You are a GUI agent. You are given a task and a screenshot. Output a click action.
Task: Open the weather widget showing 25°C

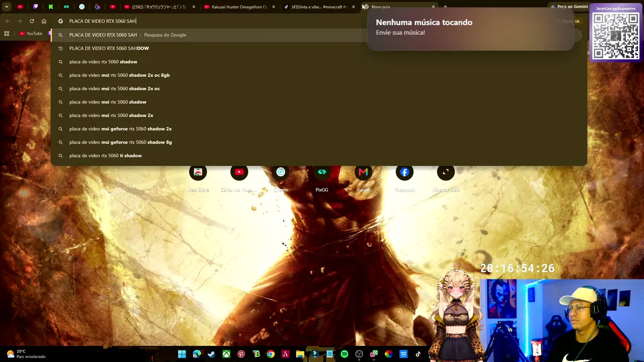[x=26, y=354]
